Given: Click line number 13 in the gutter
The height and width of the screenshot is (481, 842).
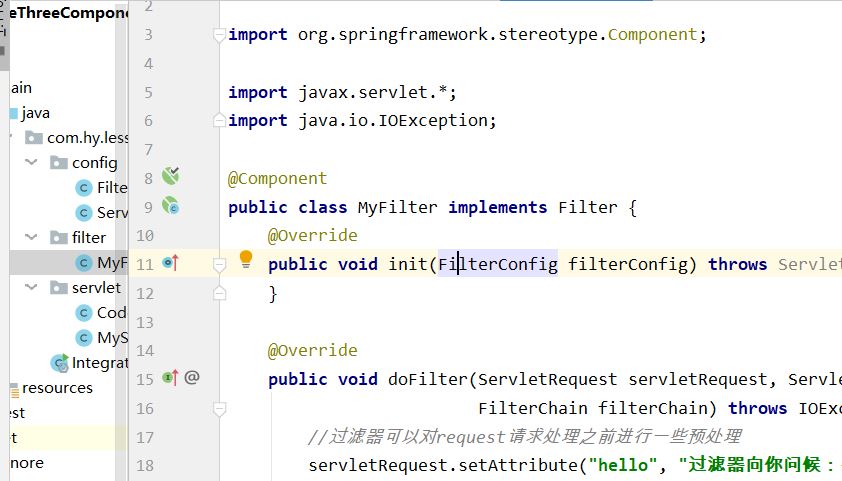Looking at the screenshot, I should pos(145,322).
